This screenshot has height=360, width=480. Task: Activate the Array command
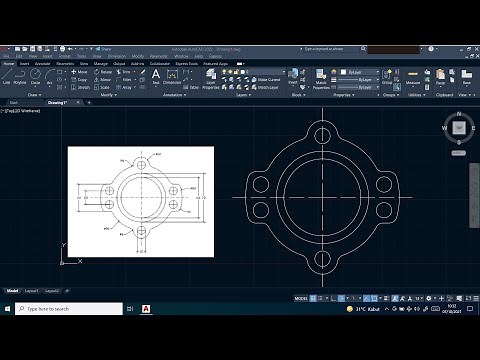(x=124, y=87)
